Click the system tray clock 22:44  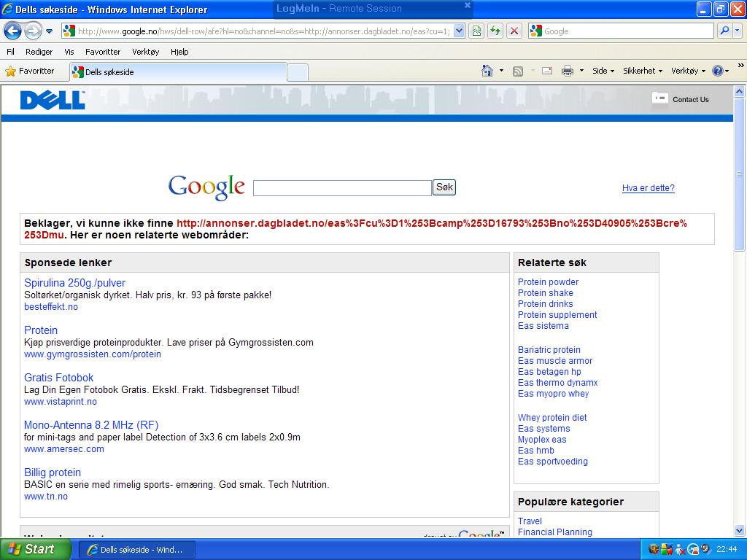[x=727, y=550]
